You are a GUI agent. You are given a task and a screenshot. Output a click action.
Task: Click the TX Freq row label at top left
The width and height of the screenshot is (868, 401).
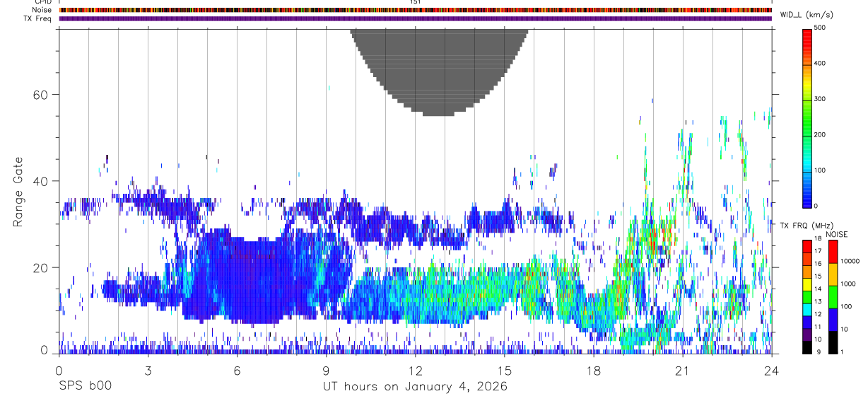point(38,18)
